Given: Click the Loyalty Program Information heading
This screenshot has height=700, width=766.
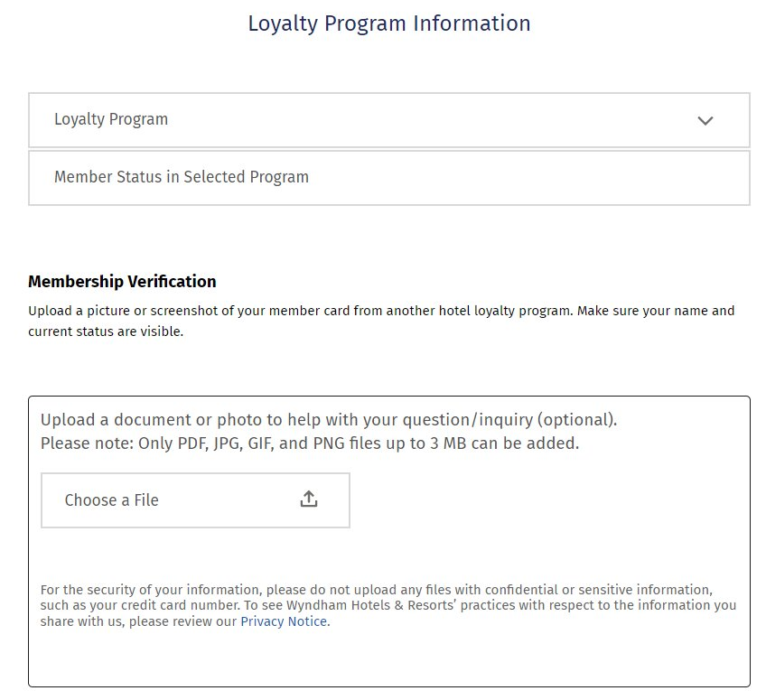Looking at the screenshot, I should (388, 23).
